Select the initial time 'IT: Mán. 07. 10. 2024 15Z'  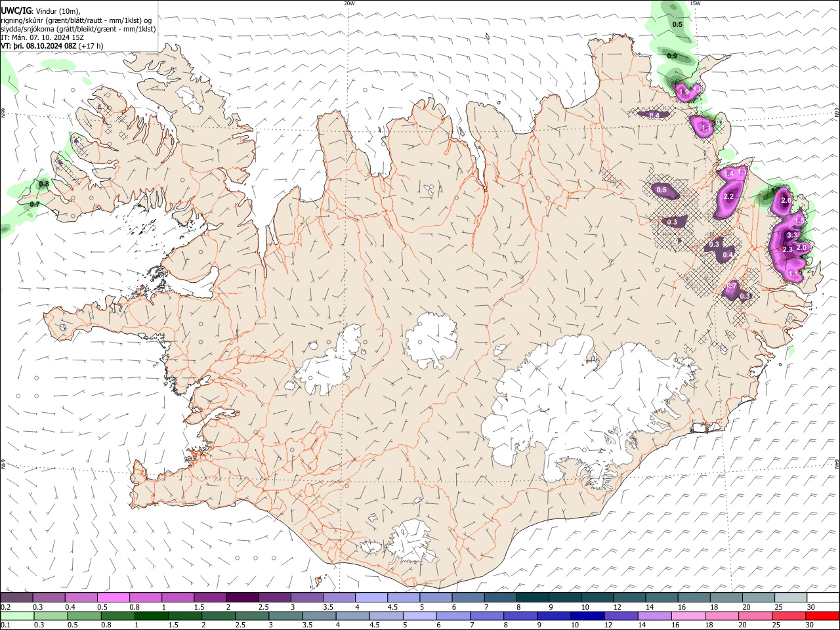coord(43,37)
